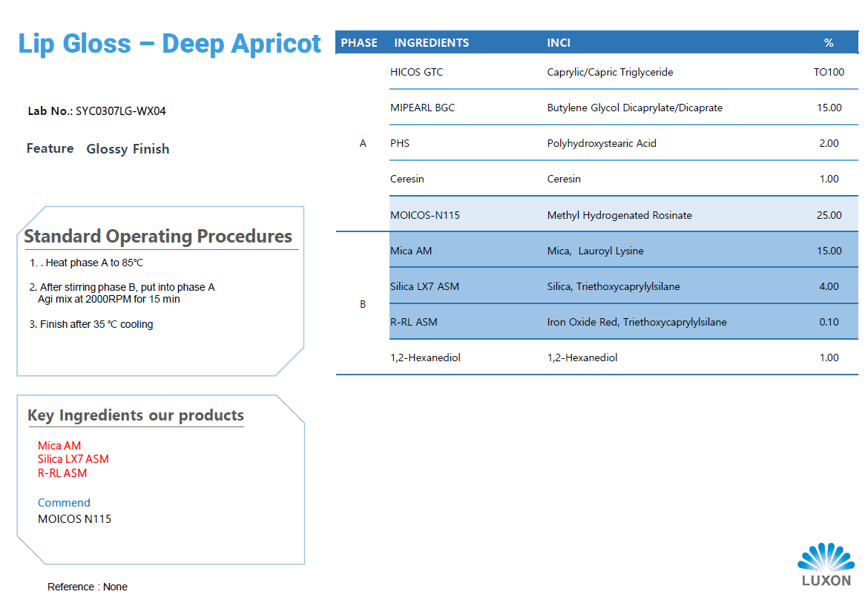Click 'Ceresin' in the INCI column
The width and height of the screenshot is (868, 603).
(564, 179)
